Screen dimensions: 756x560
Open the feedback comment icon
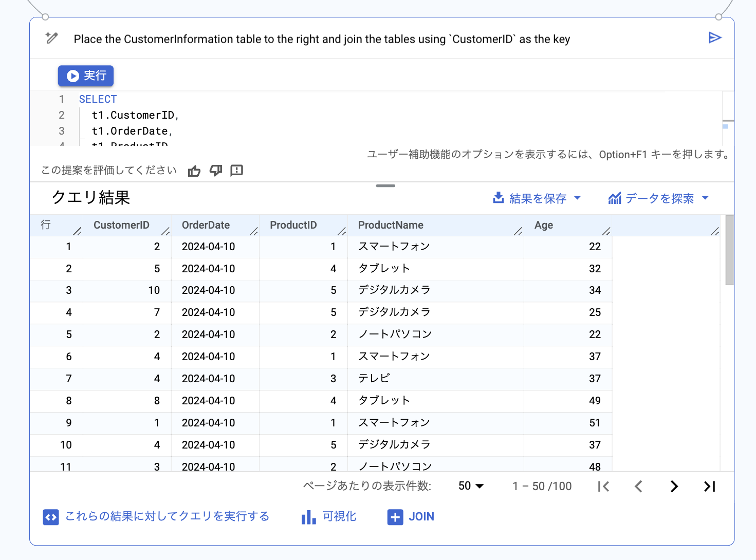pos(236,171)
